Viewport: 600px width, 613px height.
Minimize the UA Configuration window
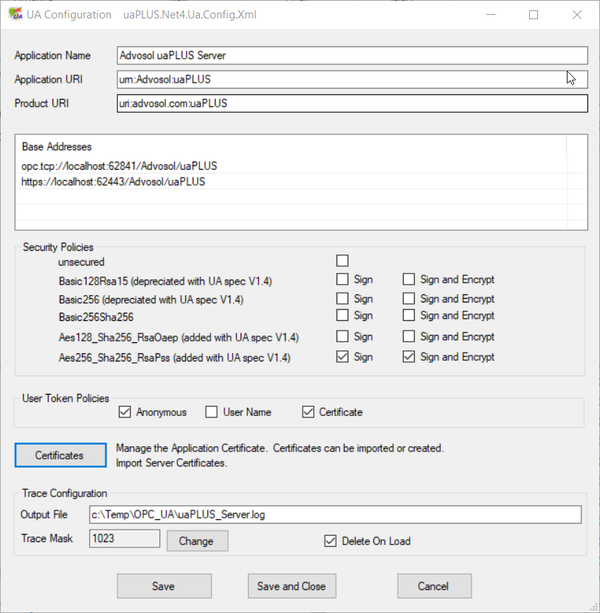pyautogui.click(x=491, y=14)
